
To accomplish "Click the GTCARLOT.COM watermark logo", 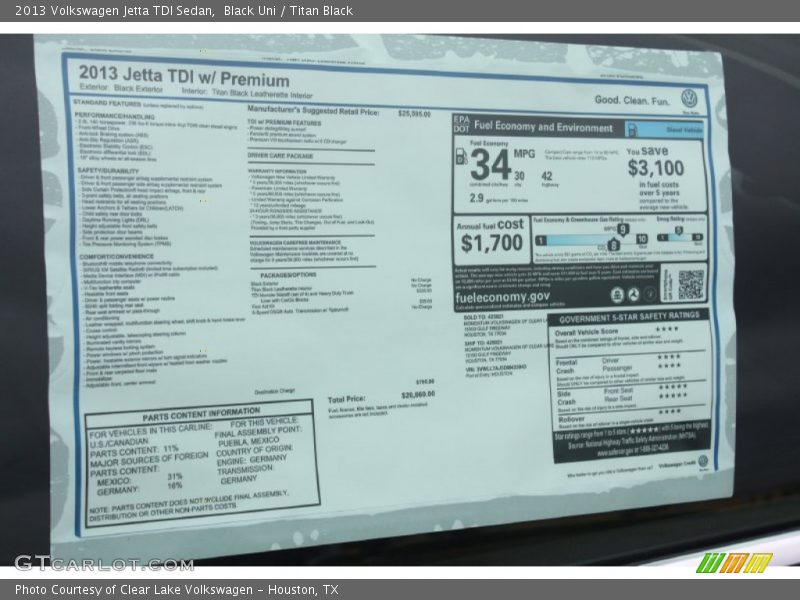I will tap(104, 563).
